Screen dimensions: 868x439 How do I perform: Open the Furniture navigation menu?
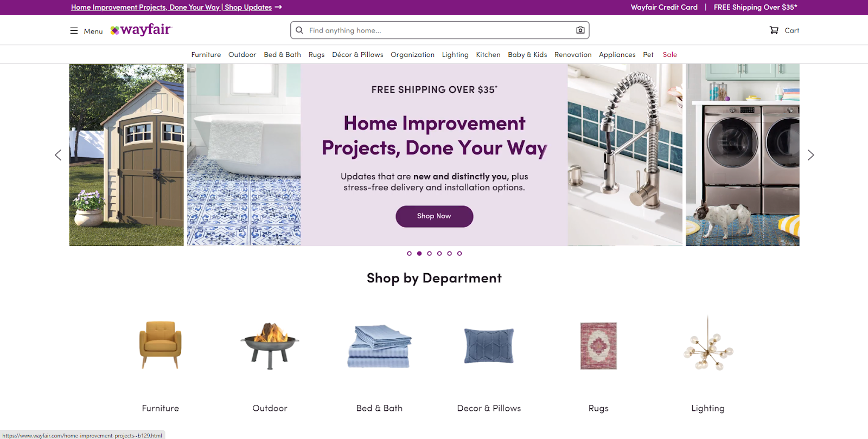coord(206,55)
